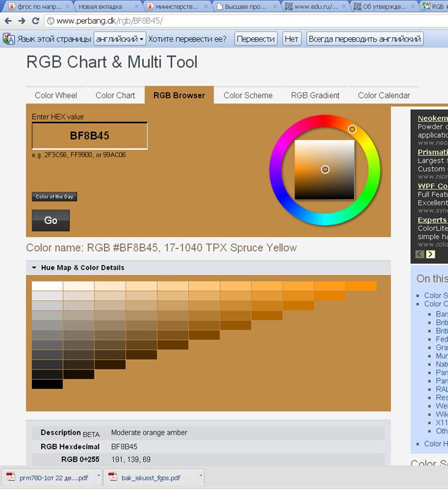The image size is (448, 489).
Task: Click the Color of the Day button
Action: (x=54, y=197)
